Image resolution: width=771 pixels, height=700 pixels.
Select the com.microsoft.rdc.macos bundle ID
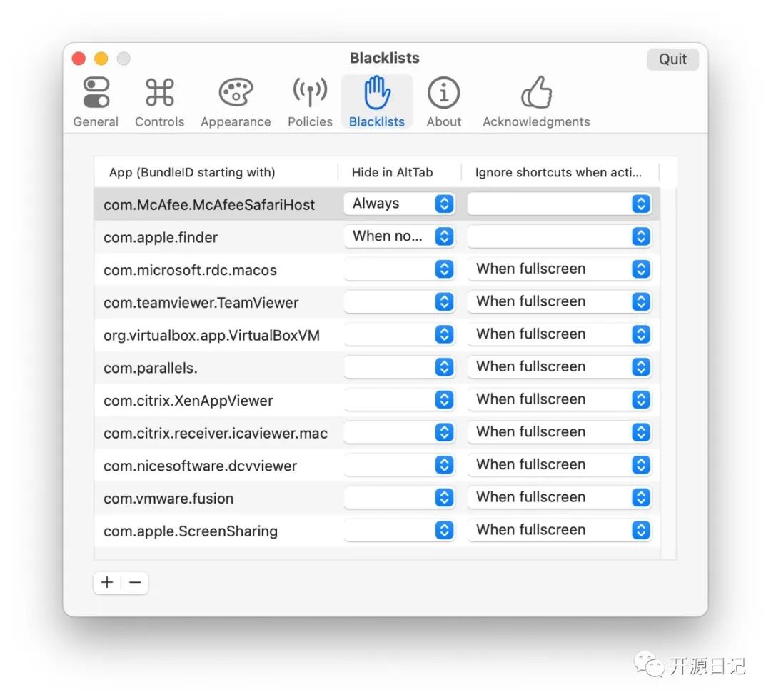point(190,270)
